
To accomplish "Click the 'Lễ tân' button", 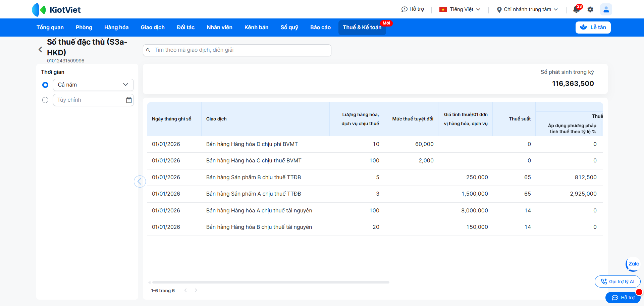I will click(593, 28).
